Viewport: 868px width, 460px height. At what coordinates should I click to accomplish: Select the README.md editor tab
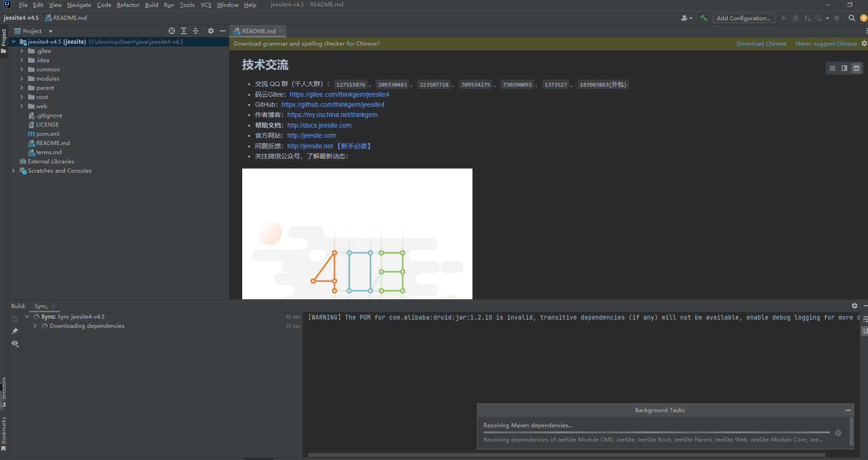pyautogui.click(x=258, y=31)
